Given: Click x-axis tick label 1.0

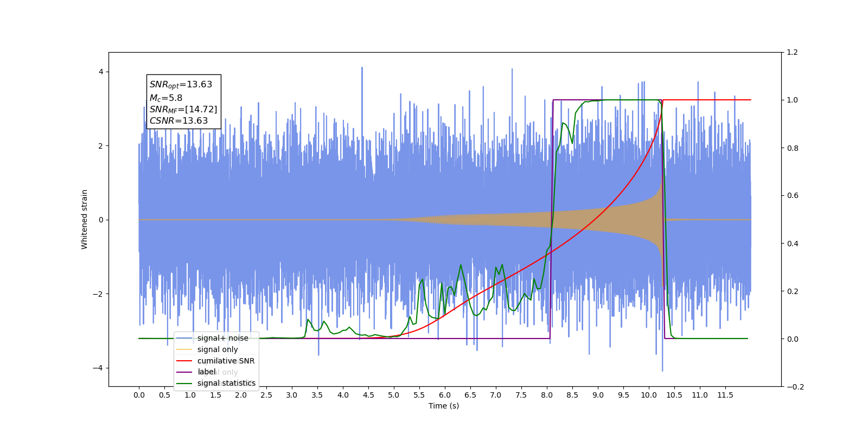Looking at the screenshot, I should 190,395.
